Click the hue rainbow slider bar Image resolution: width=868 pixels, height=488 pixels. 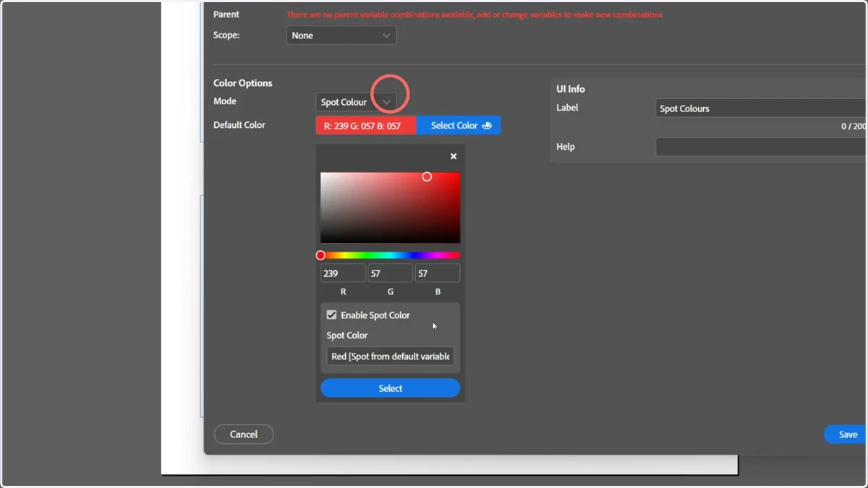(391, 255)
